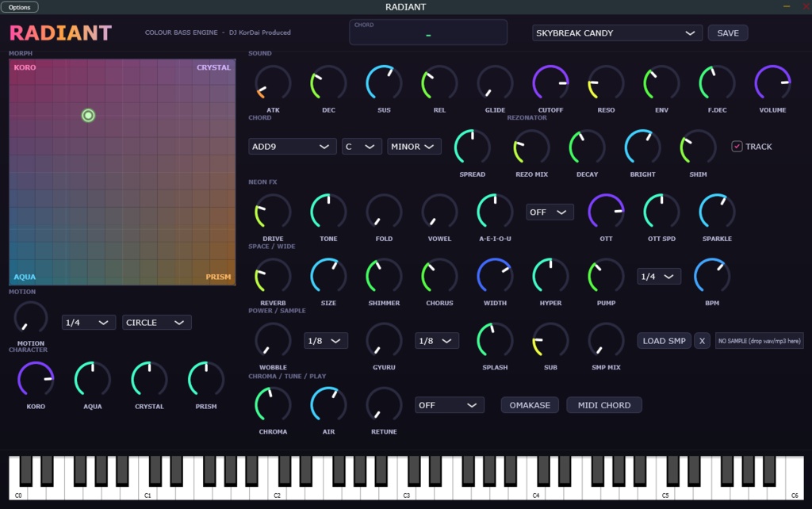
Task: Open the GYURU 1/8 rate dropdown
Action: click(x=437, y=341)
